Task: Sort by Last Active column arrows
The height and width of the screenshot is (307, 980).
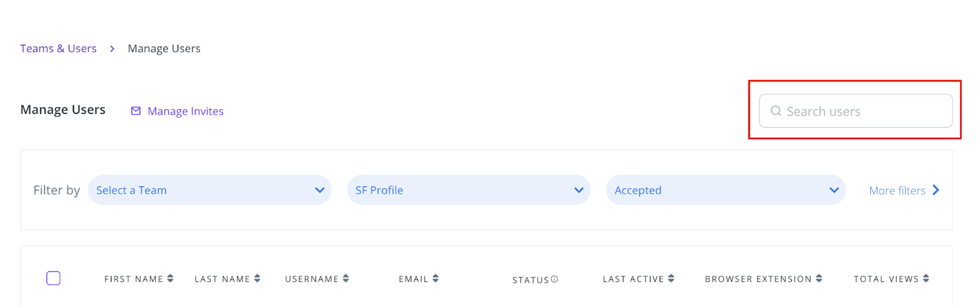Action: pos(671,279)
